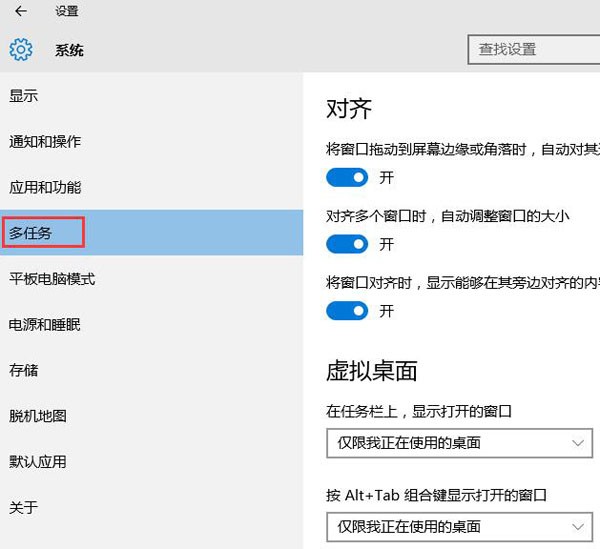Select 通知和操作 in the sidebar
This screenshot has width=600, height=549.
[45, 142]
